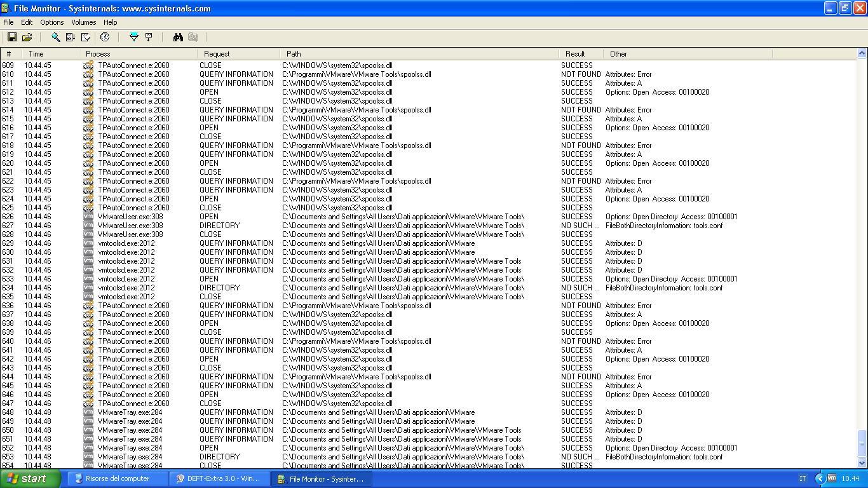Click the Attributes: A text in row 641
This screenshot has height=488, width=868.
point(623,350)
